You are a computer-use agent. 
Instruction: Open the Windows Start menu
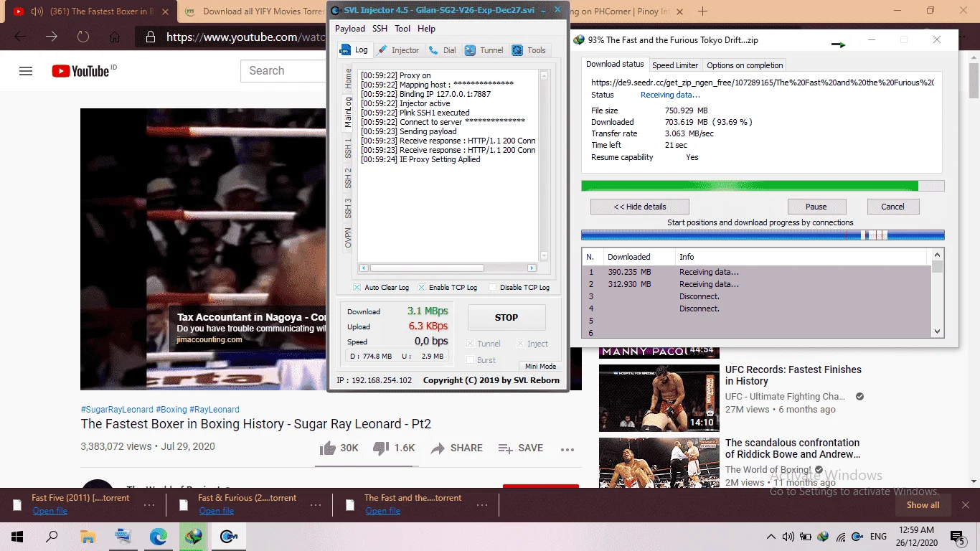(x=17, y=536)
